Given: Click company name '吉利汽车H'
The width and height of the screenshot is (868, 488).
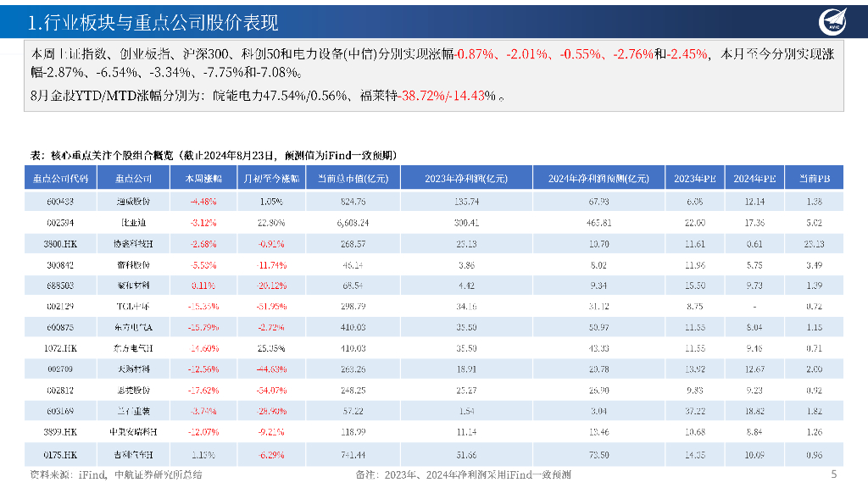Looking at the screenshot, I should [x=133, y=455].
